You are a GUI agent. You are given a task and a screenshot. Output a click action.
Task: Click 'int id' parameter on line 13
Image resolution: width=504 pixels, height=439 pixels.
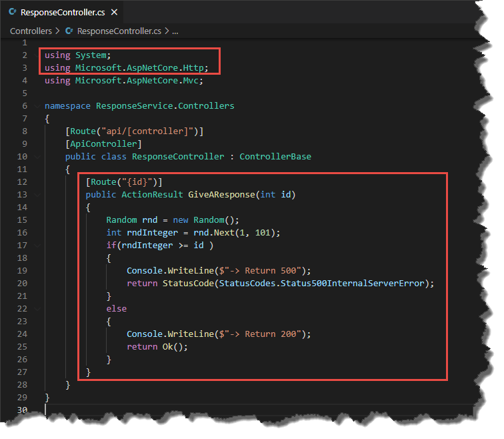point(275,195)
